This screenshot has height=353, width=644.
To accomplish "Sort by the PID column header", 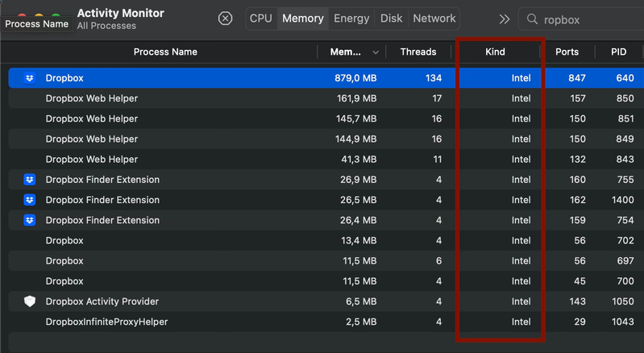I will coord(618,52).
